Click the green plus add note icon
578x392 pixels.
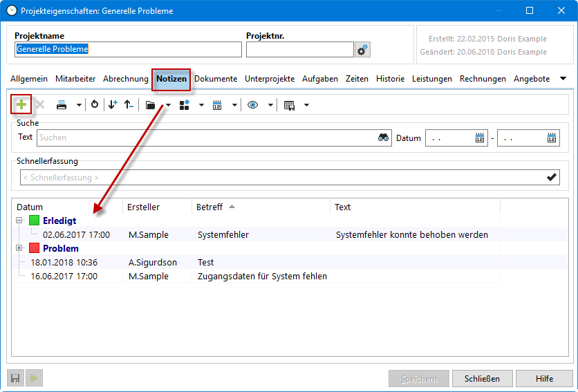tap(21, 104)
